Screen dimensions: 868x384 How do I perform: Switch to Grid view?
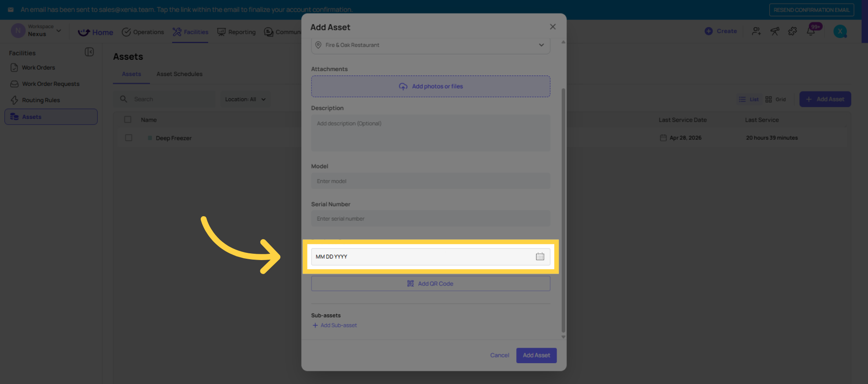point(775,100)
